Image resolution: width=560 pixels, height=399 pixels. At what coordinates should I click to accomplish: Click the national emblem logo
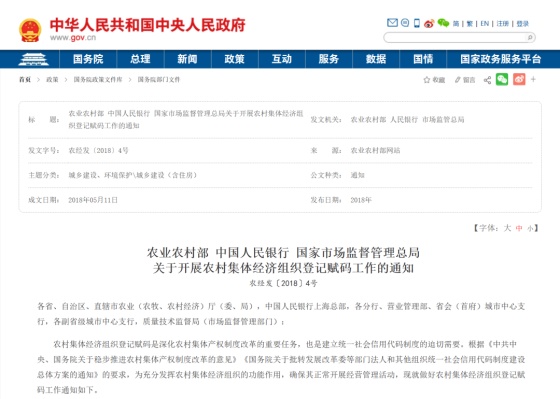pyautogui.click(x=30, y=30)
